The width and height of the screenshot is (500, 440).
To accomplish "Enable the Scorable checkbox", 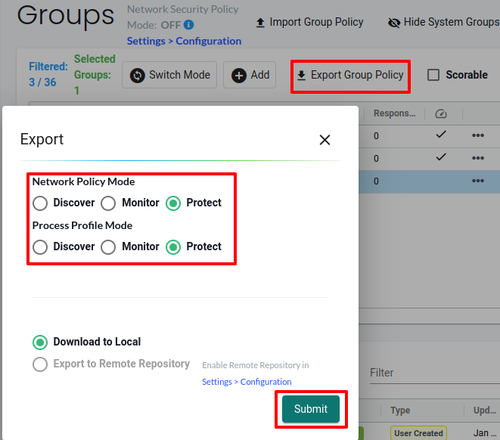I will [433, 75].
